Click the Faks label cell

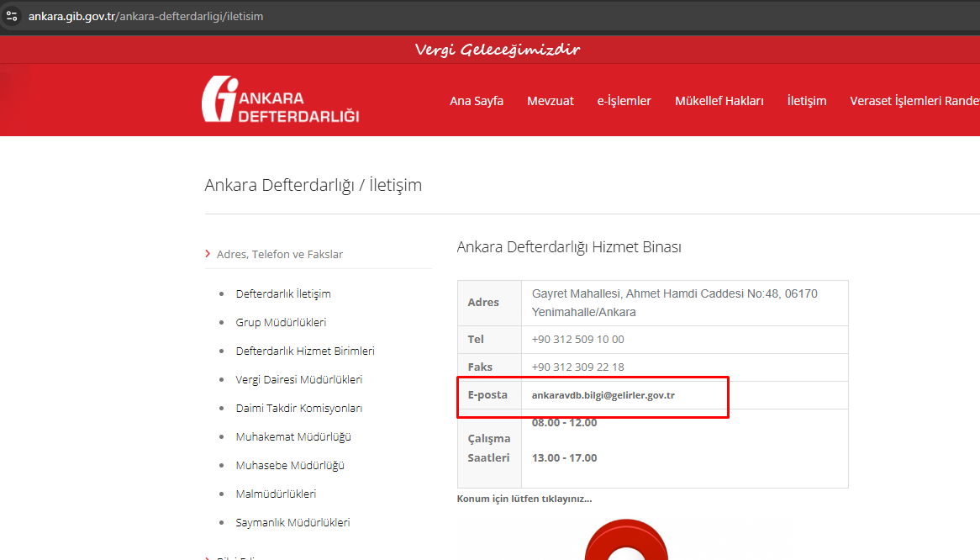(x=489, y=367)
